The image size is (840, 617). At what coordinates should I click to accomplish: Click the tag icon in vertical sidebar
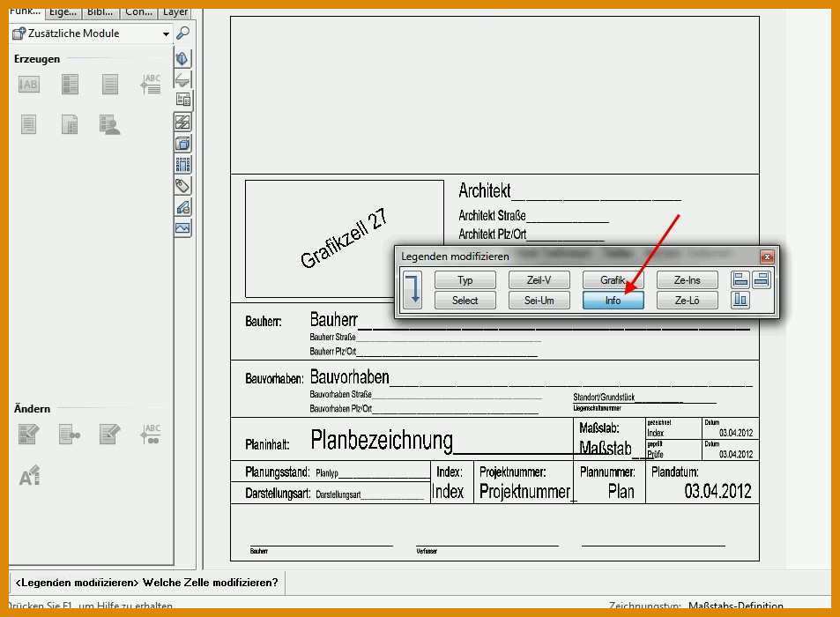pos(182,185)
